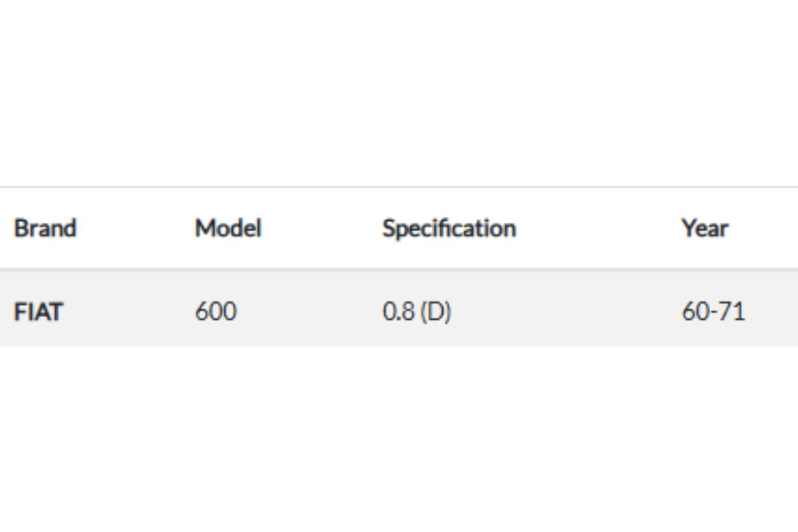Select the Year column header
Screen dimensions: 798x532
click(x=704, y=228)
